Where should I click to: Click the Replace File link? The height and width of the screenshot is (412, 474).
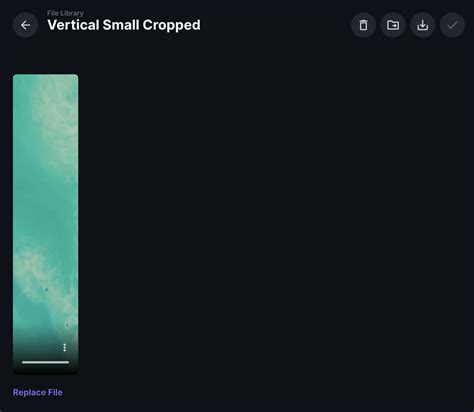pyautogui.click(x=38, y=392)
